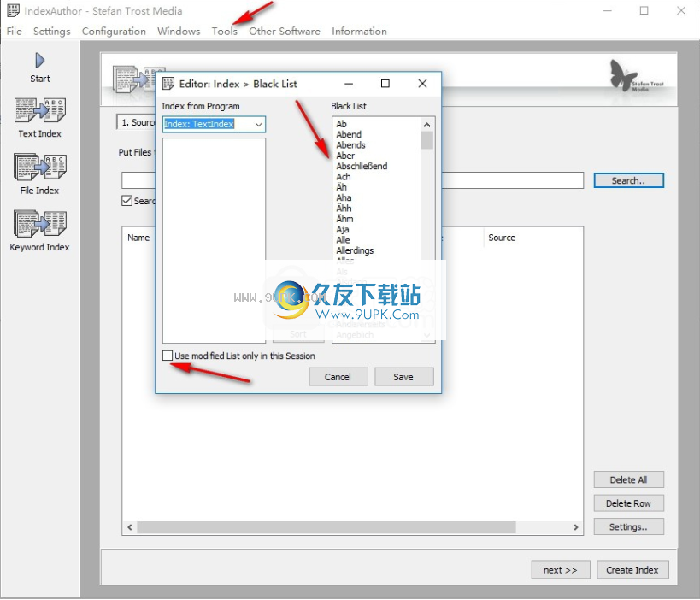
Task: Select 'Ähm' in the Black List
Action: pos(344,219)
